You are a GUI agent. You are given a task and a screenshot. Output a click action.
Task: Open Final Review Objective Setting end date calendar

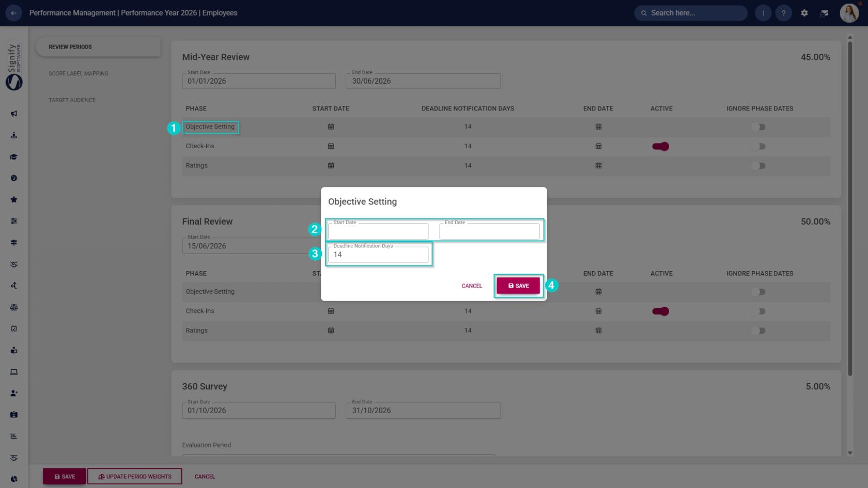point(598,292)
